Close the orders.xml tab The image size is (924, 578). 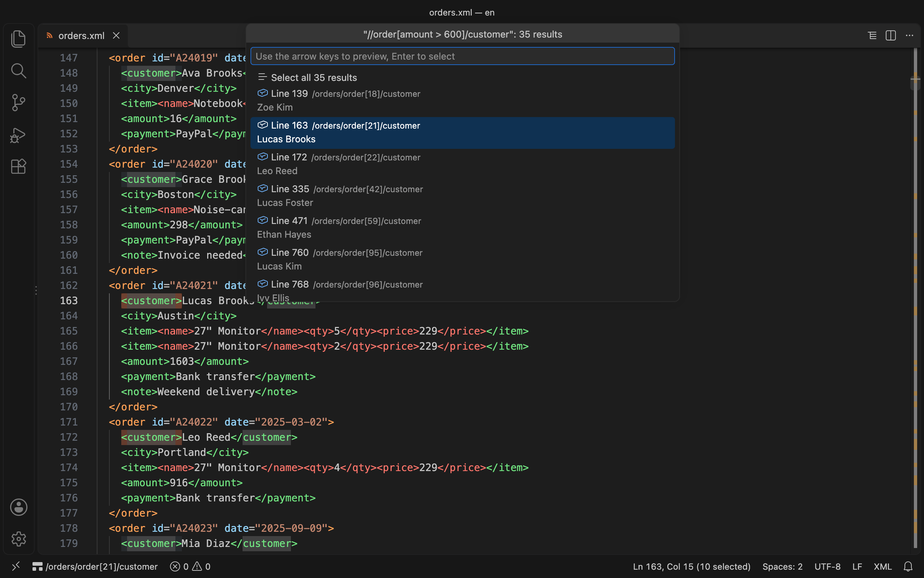(117, 35)
